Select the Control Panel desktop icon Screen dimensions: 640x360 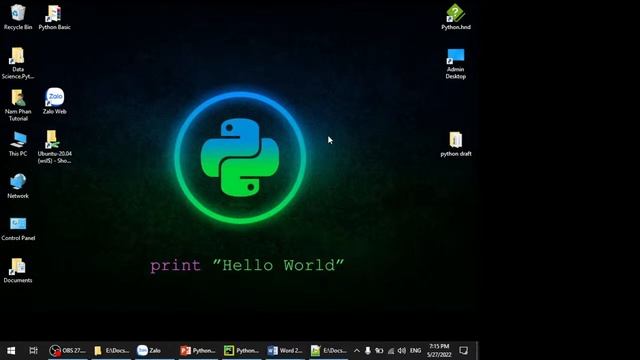pyautogui.click(x=18, y=229)
